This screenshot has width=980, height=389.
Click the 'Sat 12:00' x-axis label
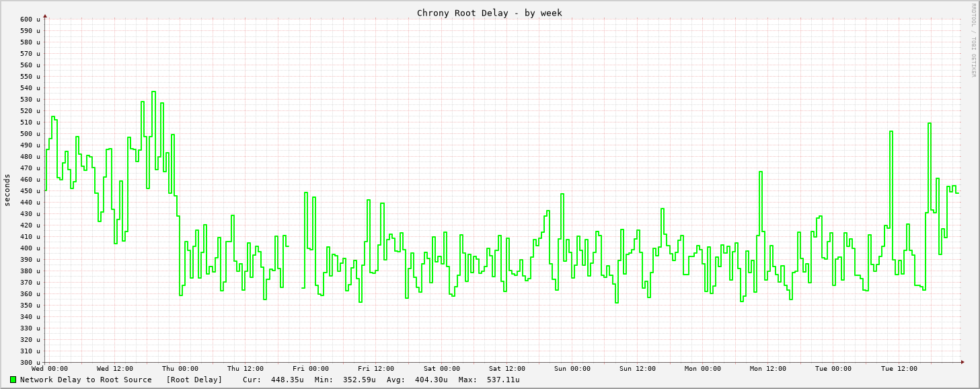coord(507,369)
